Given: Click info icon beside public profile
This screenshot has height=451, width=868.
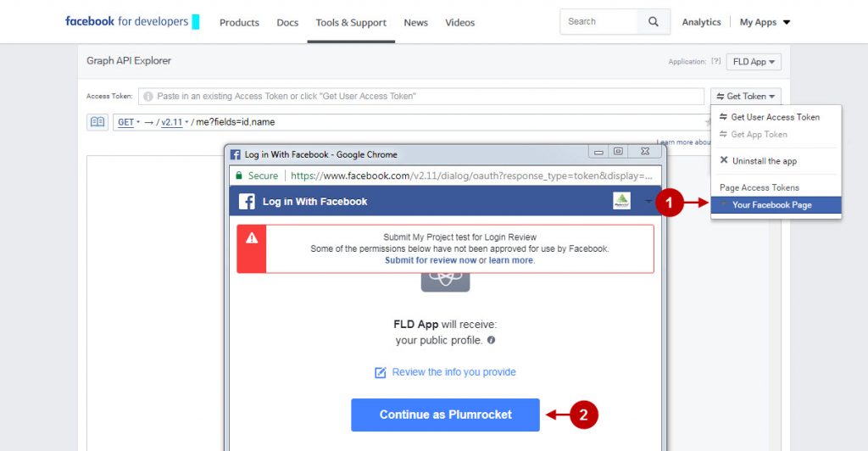Looking at the screenshot, I should pyautogui.click(x=491, y=340).
